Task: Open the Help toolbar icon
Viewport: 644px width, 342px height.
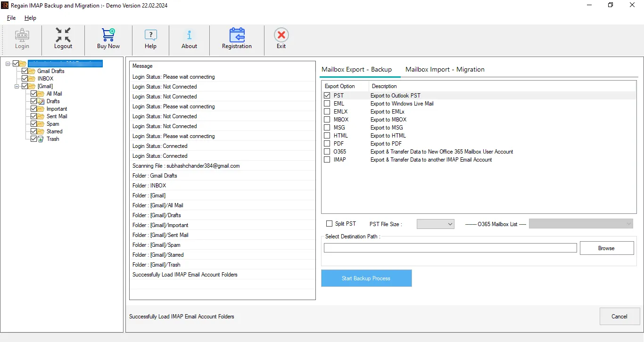Action: tap(151, 35)
